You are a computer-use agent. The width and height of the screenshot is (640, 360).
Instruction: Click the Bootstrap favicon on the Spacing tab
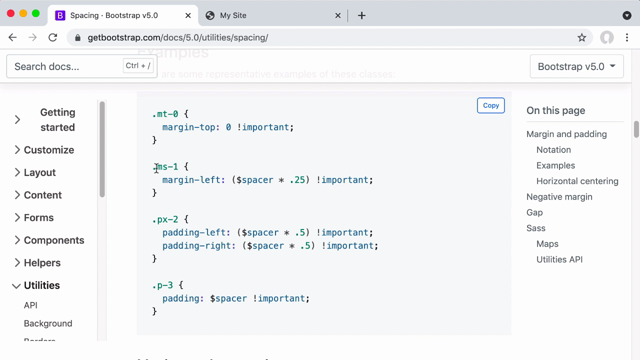click(60, 16)
